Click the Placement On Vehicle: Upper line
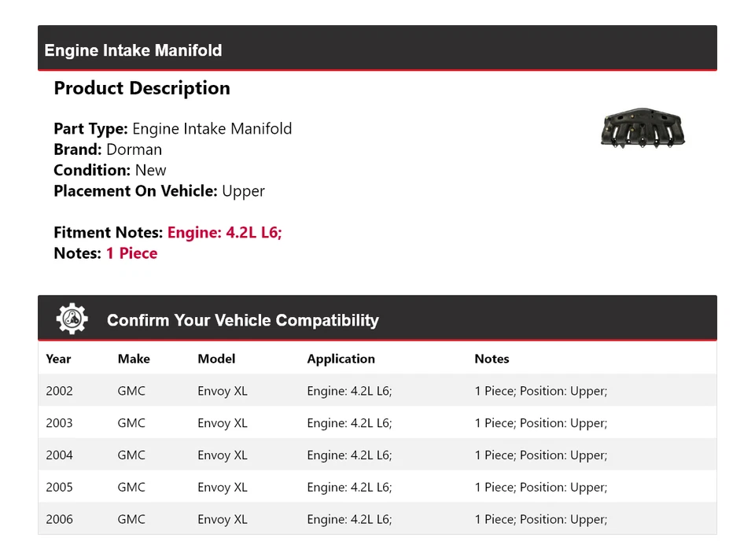The height and width of the screenshot is (560, 755). pos(159,191)
